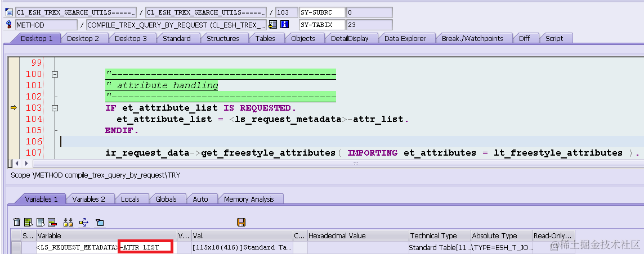
Task: Collapse the IF block at line 103
Action: (x=55, y=108)
